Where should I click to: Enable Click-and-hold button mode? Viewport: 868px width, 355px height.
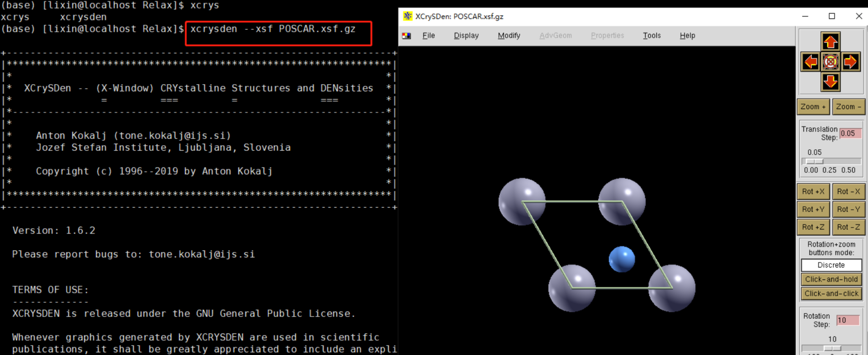coord(831,279)
